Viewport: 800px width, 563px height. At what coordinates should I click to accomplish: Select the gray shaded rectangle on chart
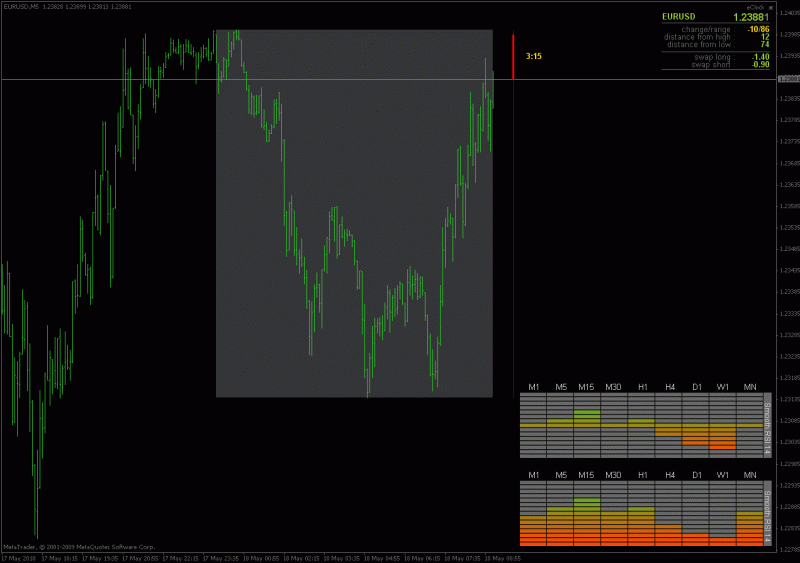pyautogui.click(x=354, y=213)
